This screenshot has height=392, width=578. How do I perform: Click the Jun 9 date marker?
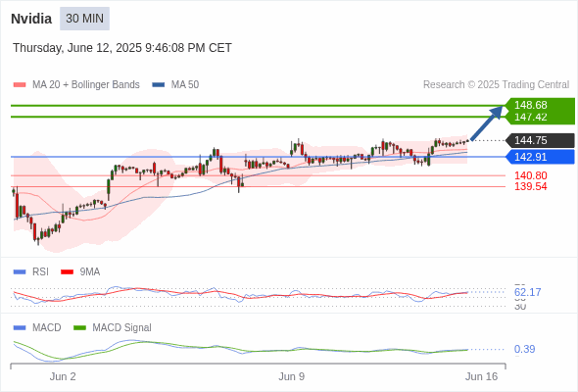pyautogui.click(x=292, y=376)
